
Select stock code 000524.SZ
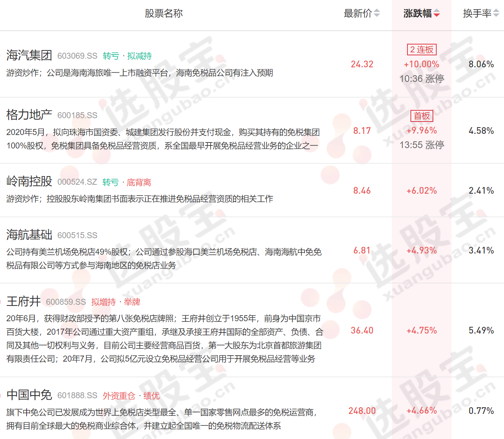[77, 182]
